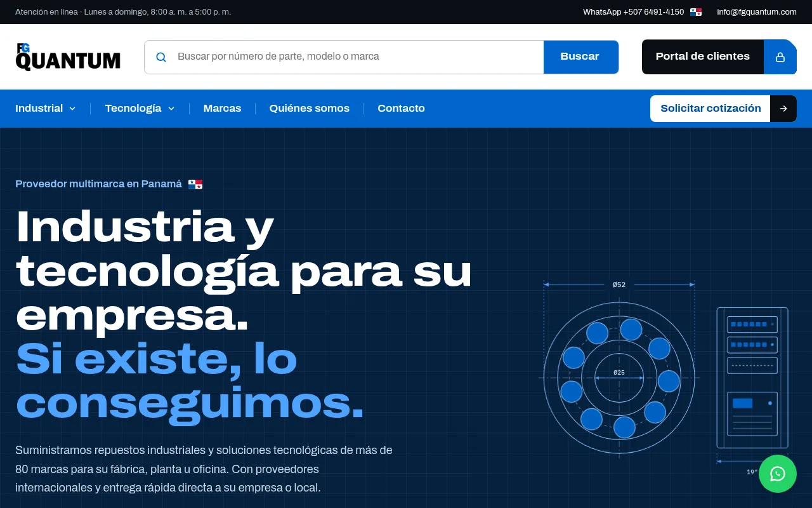812x508 pixels.
Task: Open the Contacto menu item
Action: click(401, 109)
